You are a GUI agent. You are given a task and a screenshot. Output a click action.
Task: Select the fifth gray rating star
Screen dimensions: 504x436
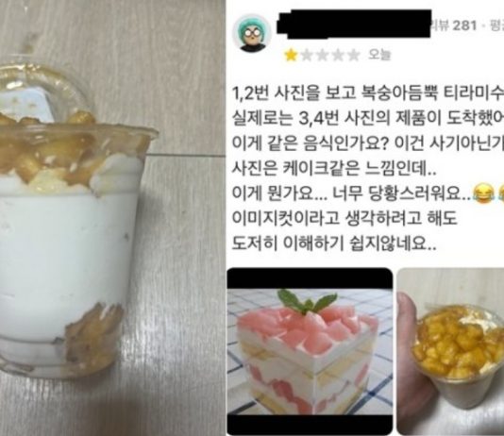pos(354,56)
